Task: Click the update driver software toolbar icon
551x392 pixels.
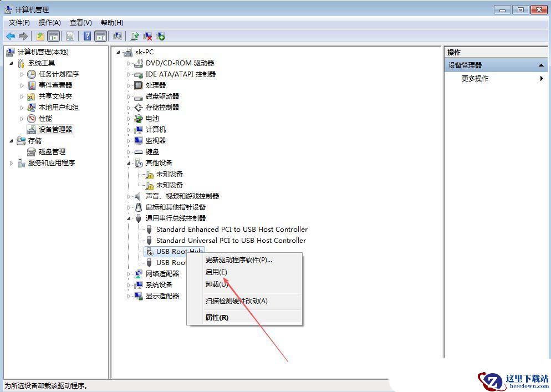Action: (x=135, y=37)
